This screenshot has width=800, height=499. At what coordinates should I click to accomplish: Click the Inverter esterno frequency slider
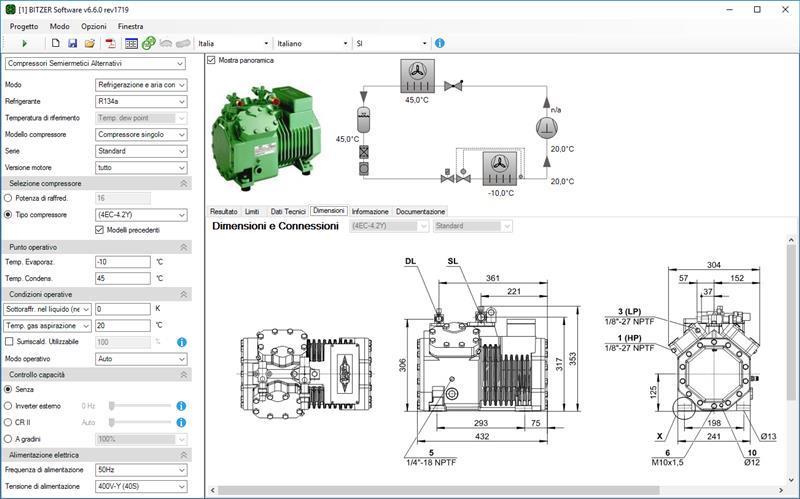click(x=140, y=406)
